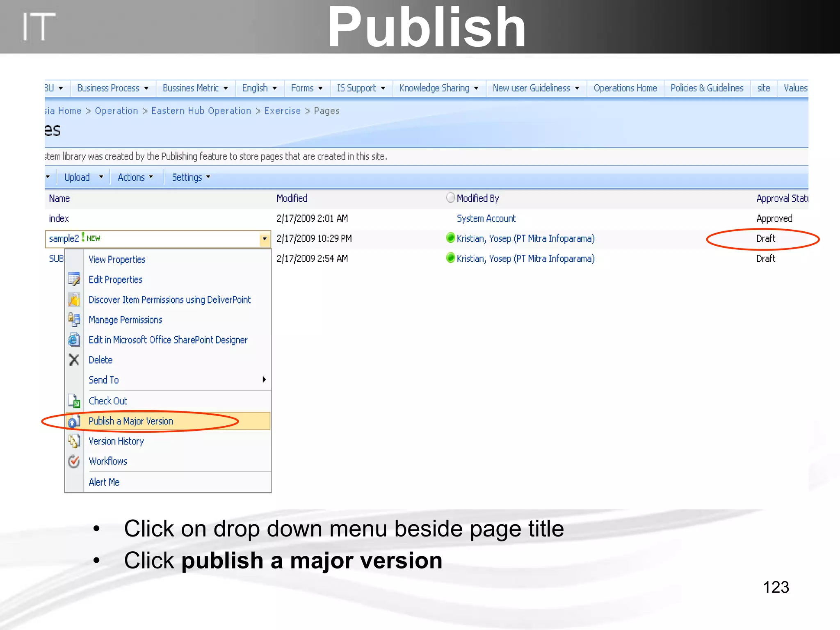The height and width of the screenshot is (630, 840).
Task: Click the Workflows checkmark icon
Action: click(74, 461)
